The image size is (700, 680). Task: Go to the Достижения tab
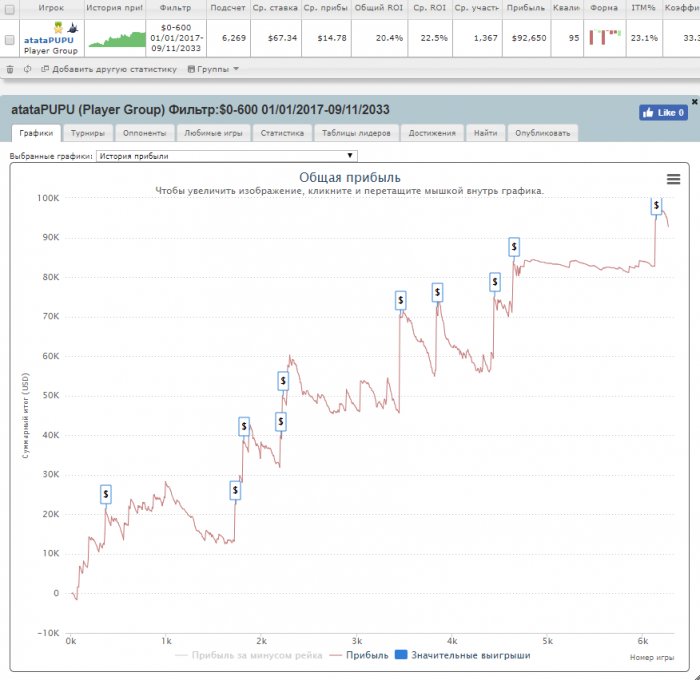(x=432, y=133)
